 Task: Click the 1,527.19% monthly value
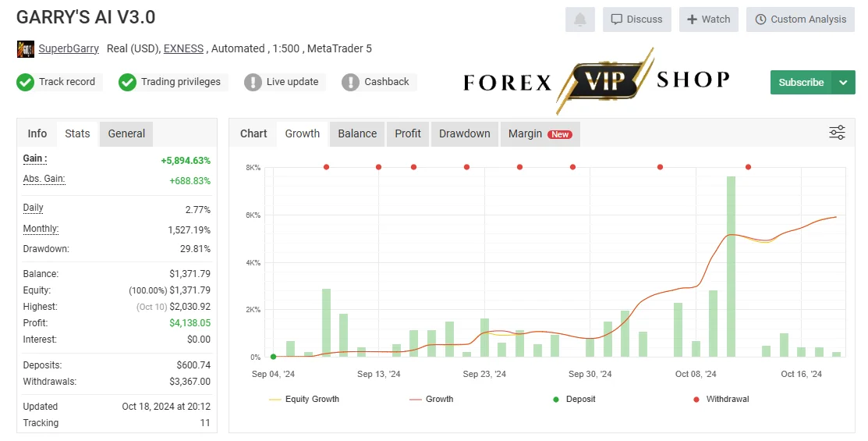click(x=190, y=230)
